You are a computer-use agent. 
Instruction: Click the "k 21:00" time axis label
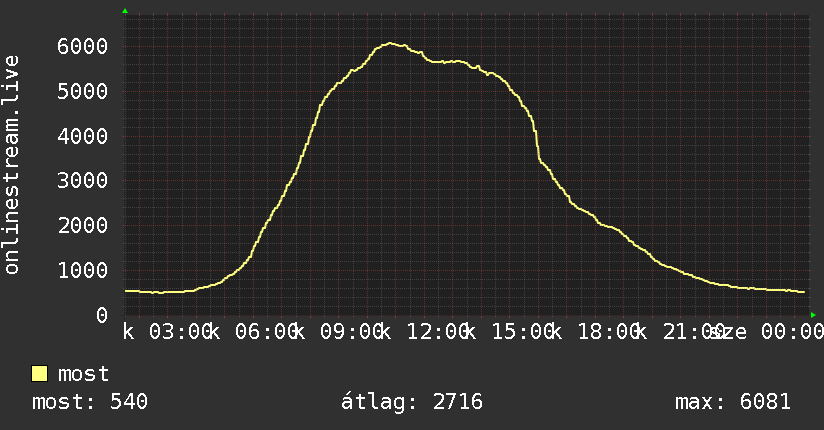coord(681,332)
